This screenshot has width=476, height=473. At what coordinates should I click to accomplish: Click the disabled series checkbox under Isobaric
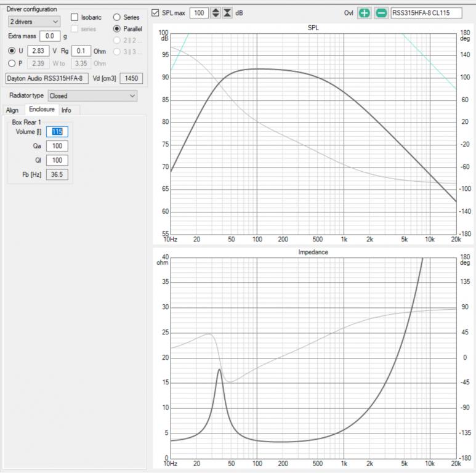point(75,29)
